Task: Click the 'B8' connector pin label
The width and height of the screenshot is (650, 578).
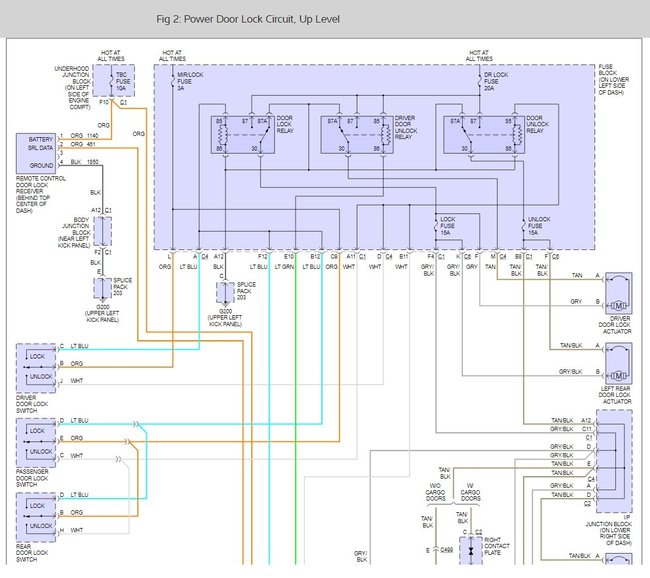Action: [518, 257]
